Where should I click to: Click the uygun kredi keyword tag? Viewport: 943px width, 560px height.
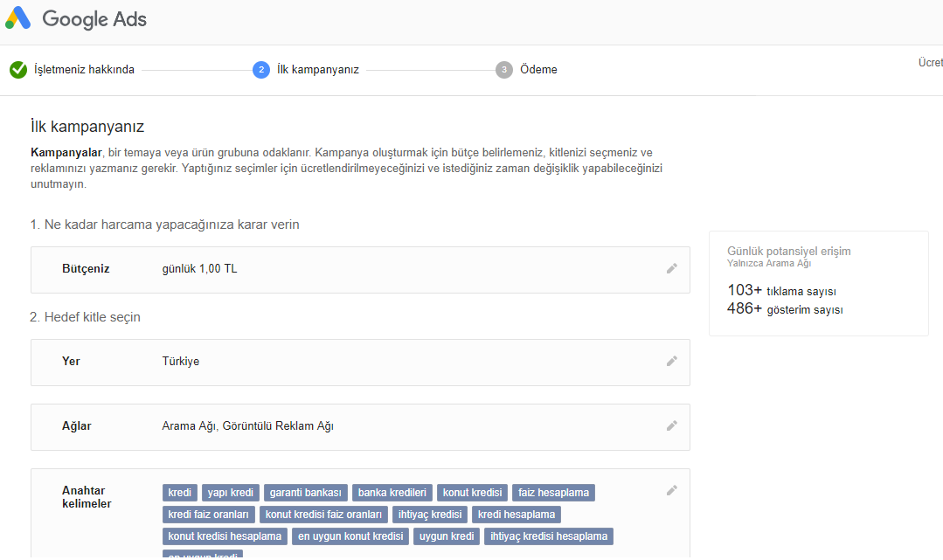coord(447,536)
